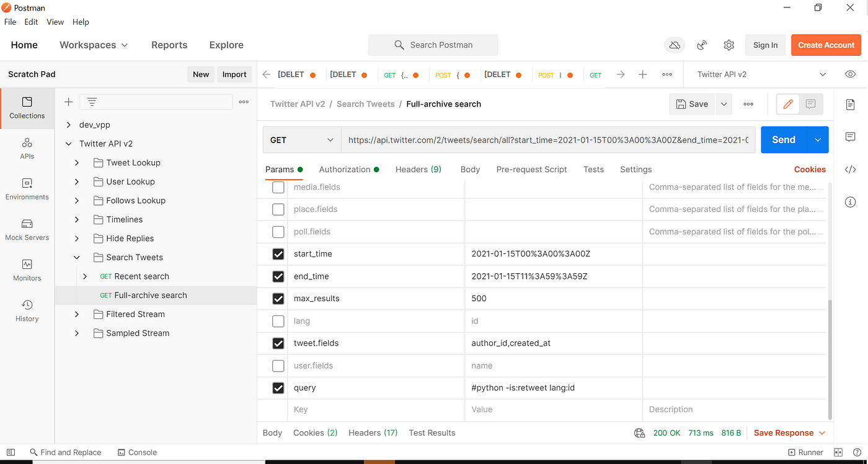Enable the poll.fields parameter checkbox
This screenshot has height=464, width=868.
(x=278, y=232)
